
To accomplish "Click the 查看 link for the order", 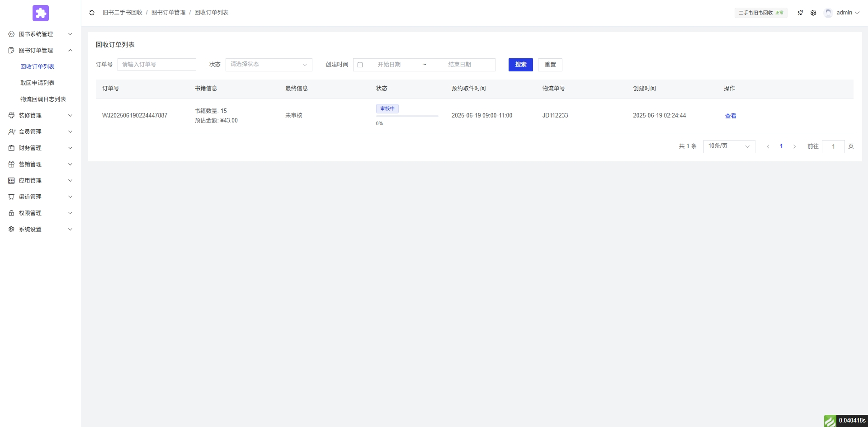I will pyautogui.click(x=730, y=116).
